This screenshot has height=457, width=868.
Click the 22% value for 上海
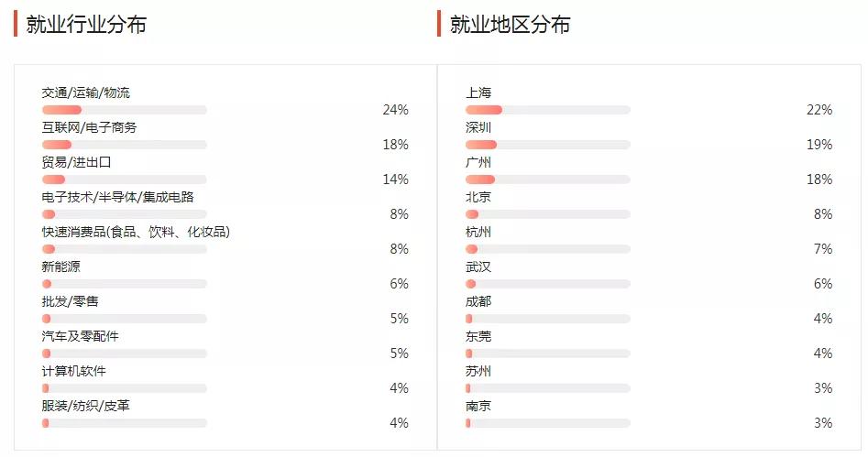(x=819, y=110)
